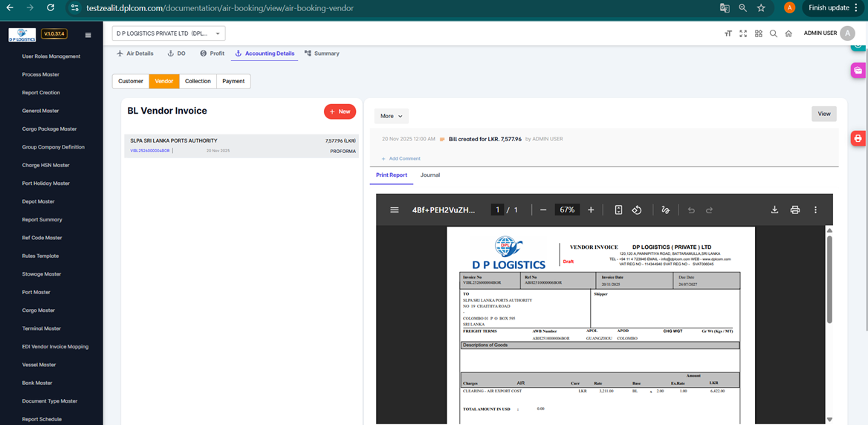Click the red New button
Viewport: 868px width, 425px height.
tap(340, 111)
